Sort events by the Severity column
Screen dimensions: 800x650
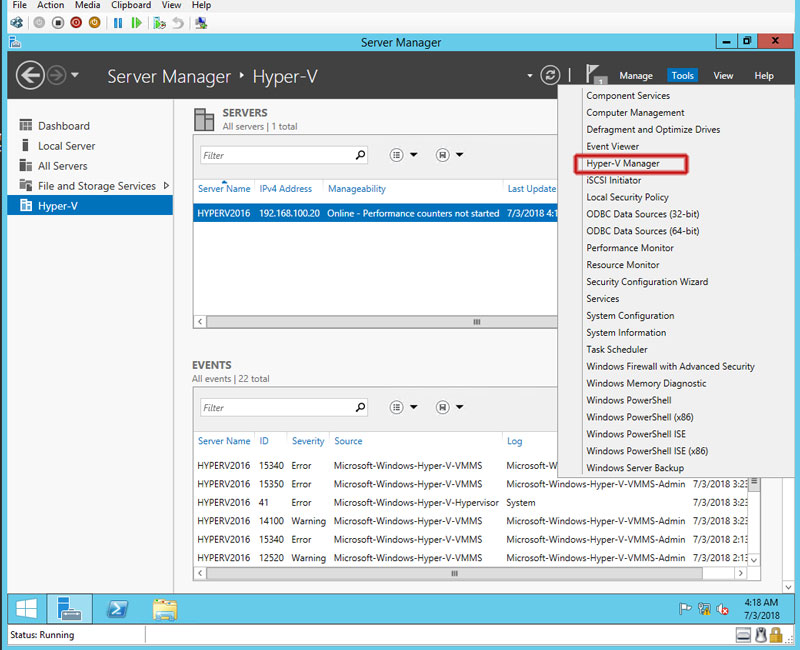[x=308, y=441]
